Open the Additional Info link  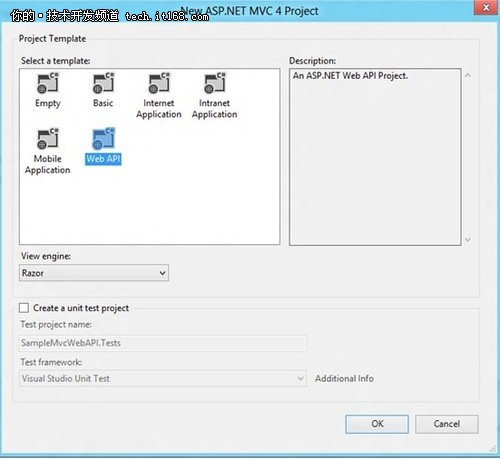[344, 379]
